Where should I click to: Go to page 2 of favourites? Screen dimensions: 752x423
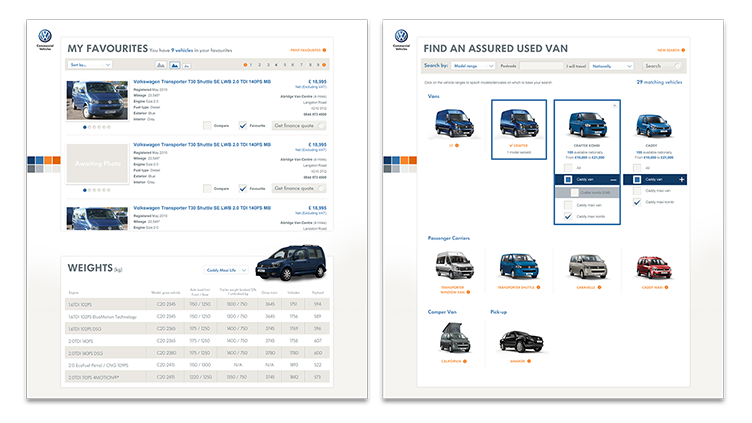point(259,65)
